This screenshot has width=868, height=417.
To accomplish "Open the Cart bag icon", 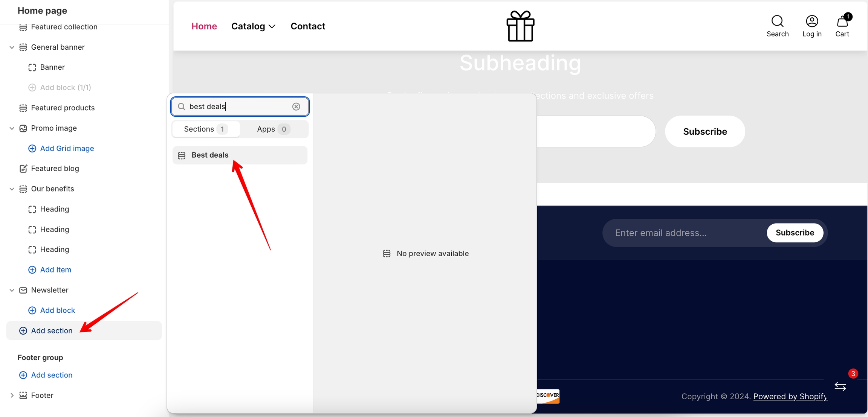I will [842, 21].
